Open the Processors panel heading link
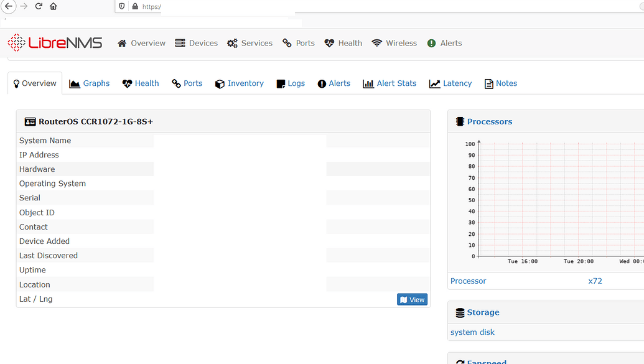644x364 pixels. coord(489,121)
